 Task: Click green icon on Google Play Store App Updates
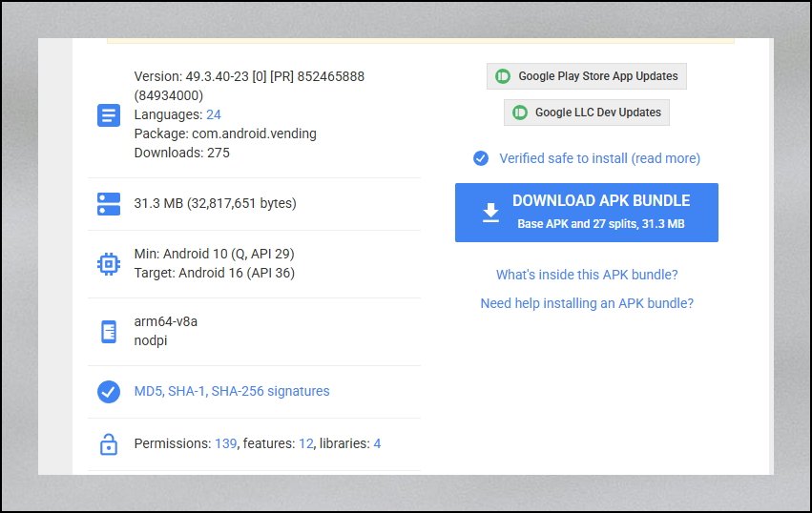[x=503, y=76]
